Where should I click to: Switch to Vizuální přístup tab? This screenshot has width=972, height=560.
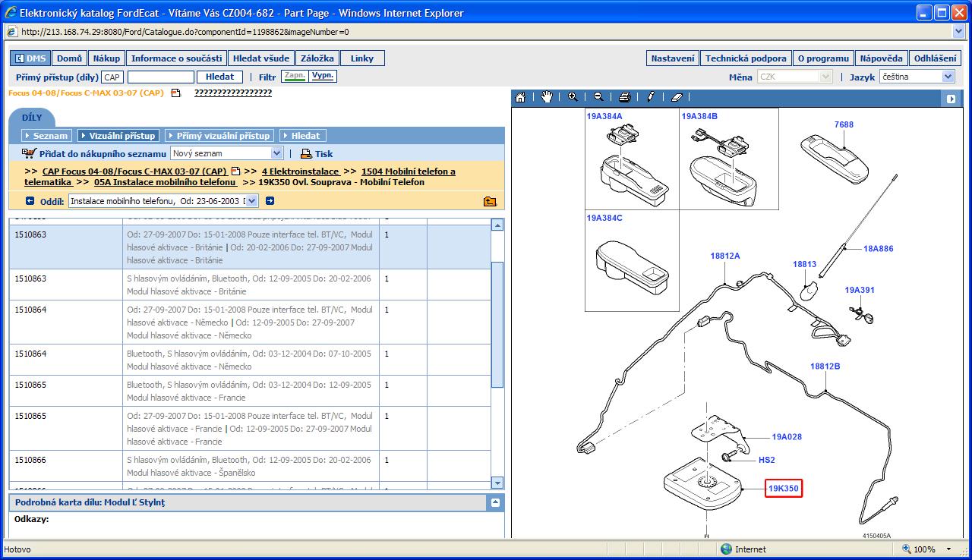click(x=118, y=136)
